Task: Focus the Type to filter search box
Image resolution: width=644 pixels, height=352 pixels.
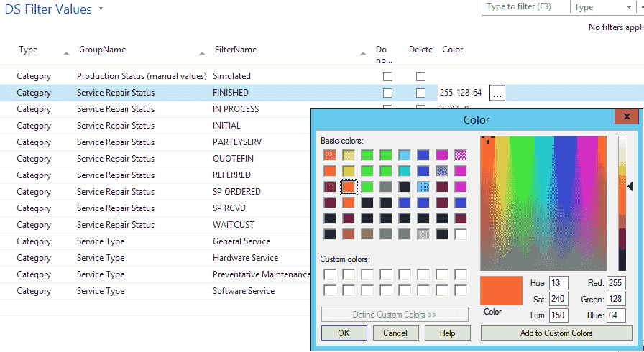Action: coord(525,7)
